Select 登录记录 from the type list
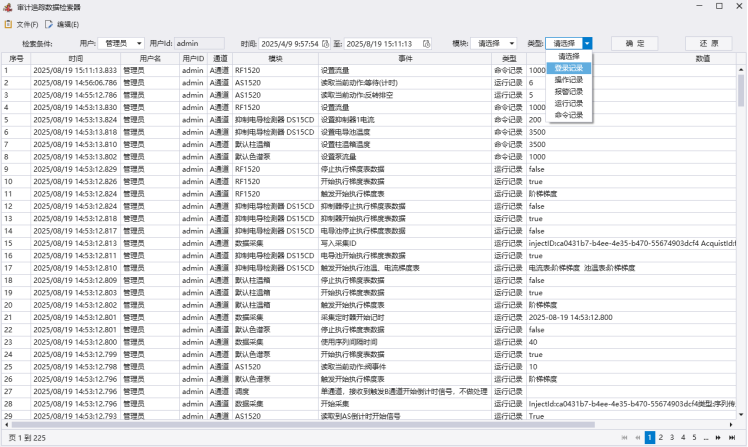748x447 pixels. click(569, 68)
